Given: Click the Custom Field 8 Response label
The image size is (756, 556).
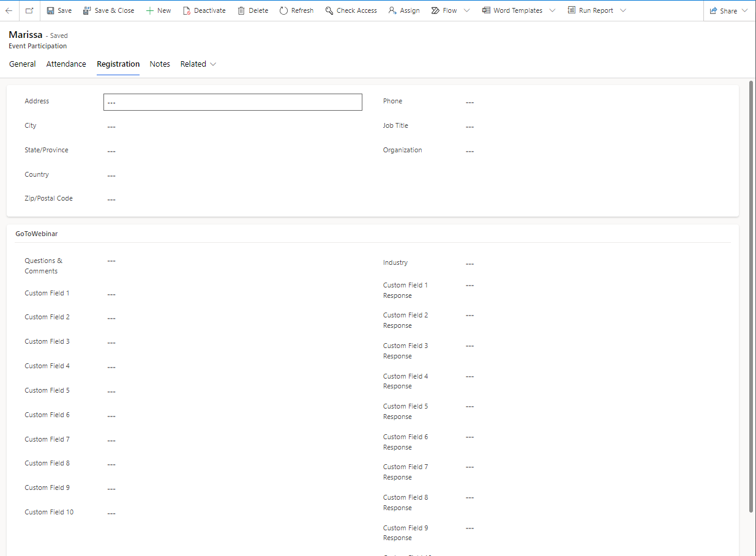Looking at the screenshot, I should (406, 503).
